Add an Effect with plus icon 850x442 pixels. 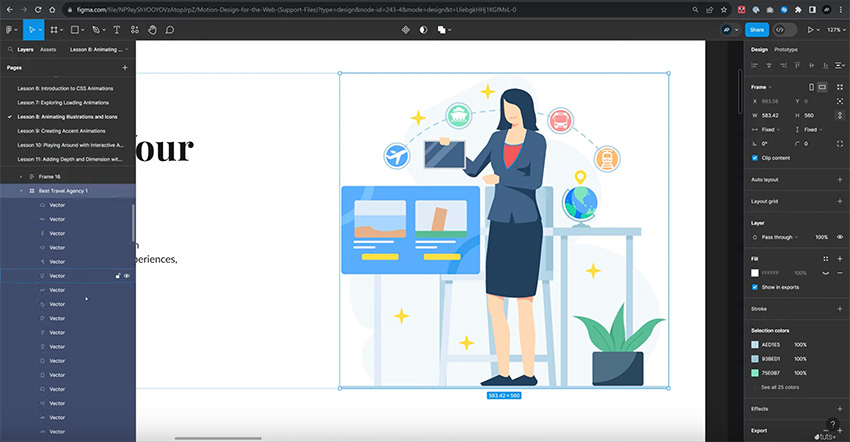tap(840, 409)
